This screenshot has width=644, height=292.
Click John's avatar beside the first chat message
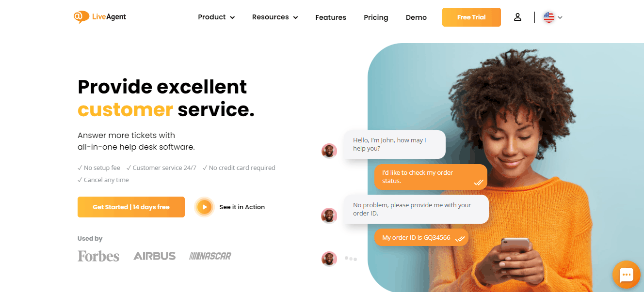point(329,151)
